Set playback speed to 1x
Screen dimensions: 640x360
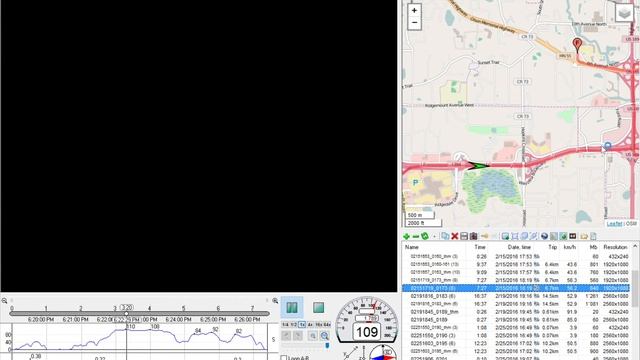click(302, 324)
